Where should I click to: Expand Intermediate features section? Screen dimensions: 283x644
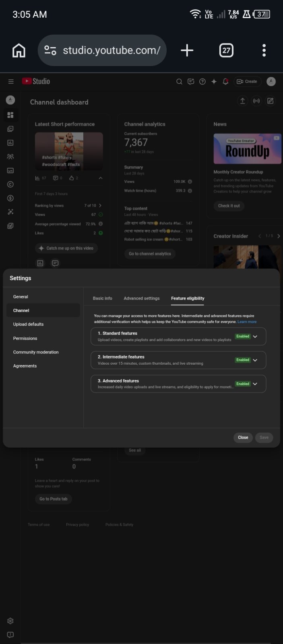(178, 360)
